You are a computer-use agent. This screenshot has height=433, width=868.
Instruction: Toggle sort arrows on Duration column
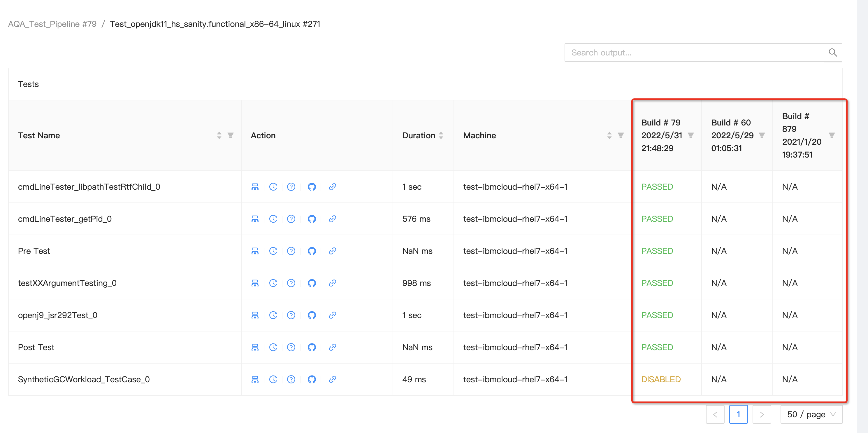click(441, 135)
